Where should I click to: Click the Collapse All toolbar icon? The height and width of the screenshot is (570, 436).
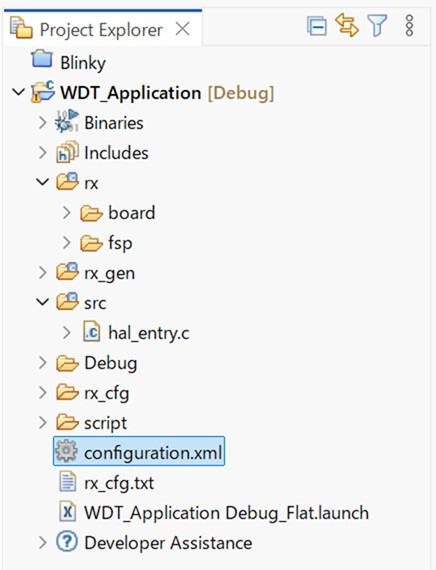(316, 26)
